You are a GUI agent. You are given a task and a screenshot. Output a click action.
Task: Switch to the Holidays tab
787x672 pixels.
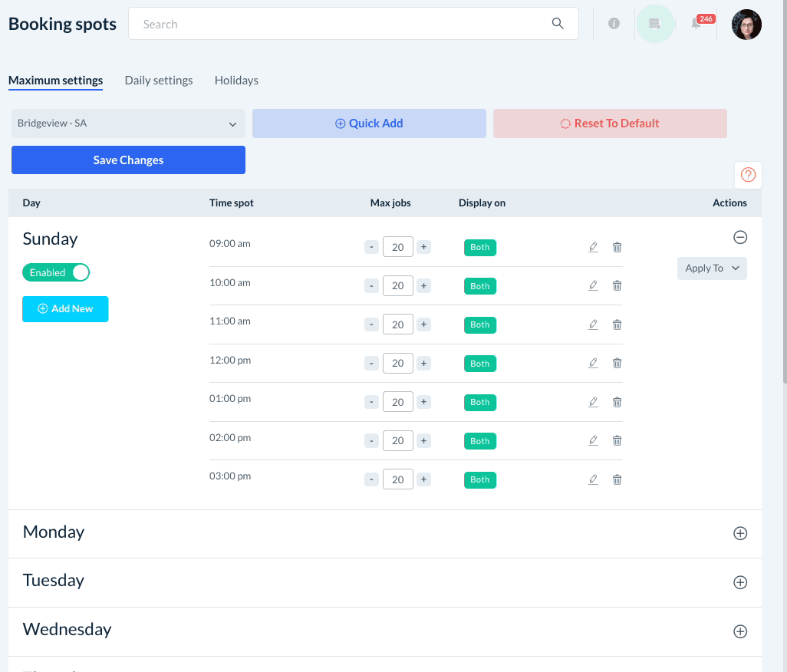point(236,81)
